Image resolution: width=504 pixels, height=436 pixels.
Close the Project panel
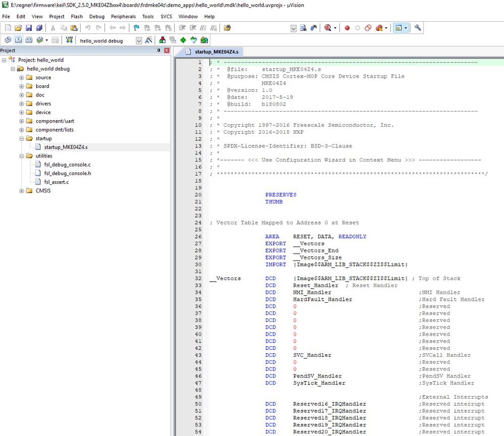click(166, 50)
